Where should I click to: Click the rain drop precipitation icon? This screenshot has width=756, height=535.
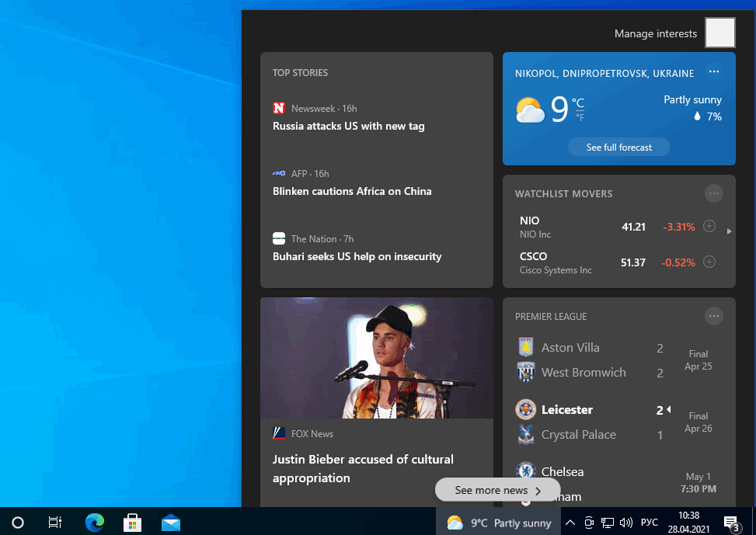tap(697, 116)
